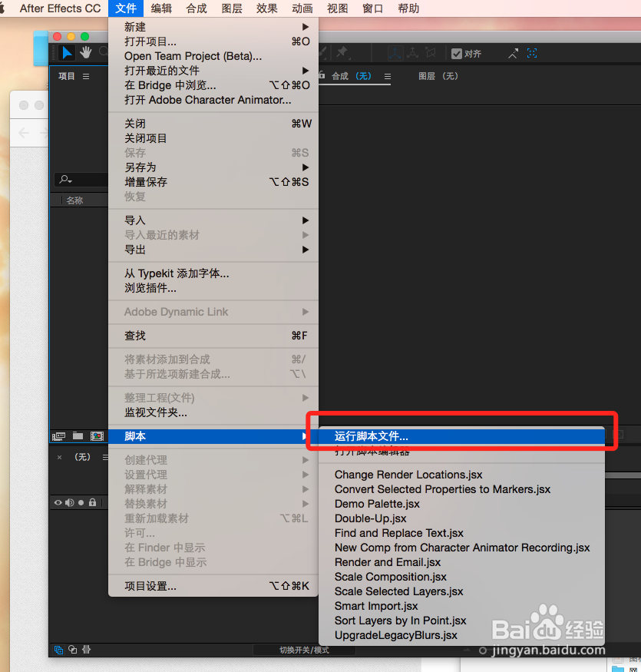Open the 窗口 menu

point(373,8)
